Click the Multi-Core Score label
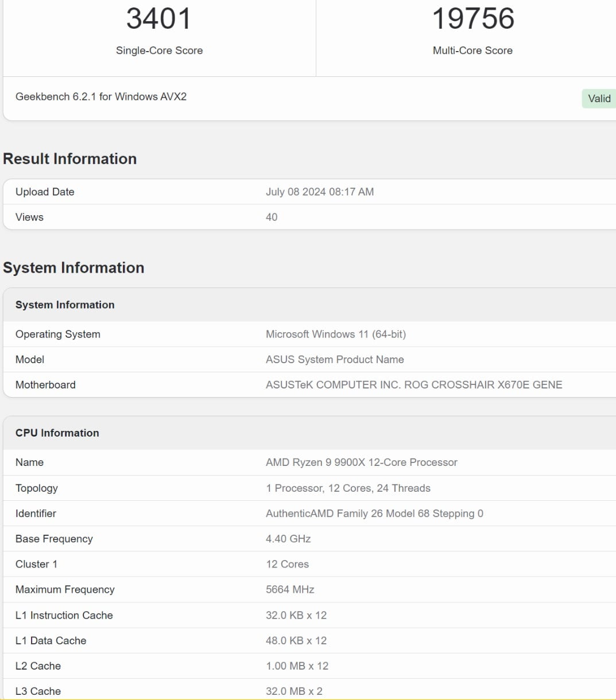The height and width of the screenshot is (700, 616). pos(472,50)
